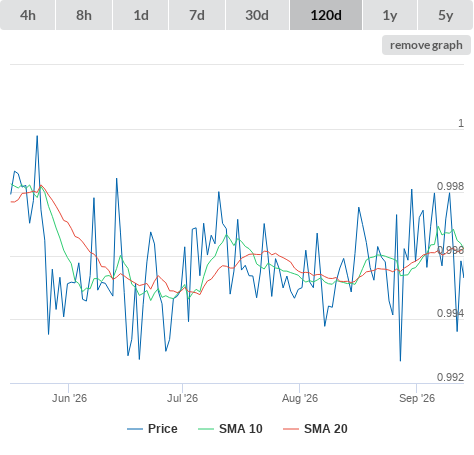Choose the 1d range tab
474x455 pixels.
(141, 15)
